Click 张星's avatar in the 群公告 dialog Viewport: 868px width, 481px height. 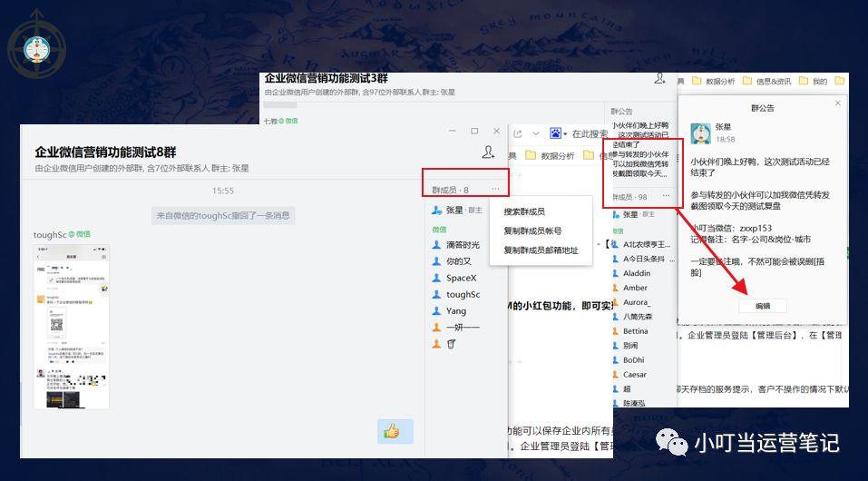[x=701, y=133]
